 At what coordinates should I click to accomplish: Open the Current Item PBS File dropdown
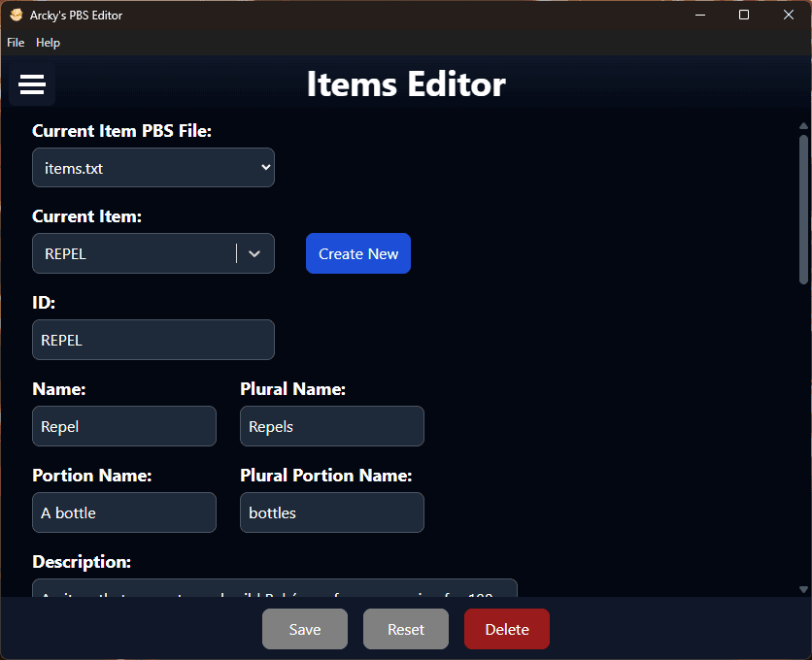153,168
